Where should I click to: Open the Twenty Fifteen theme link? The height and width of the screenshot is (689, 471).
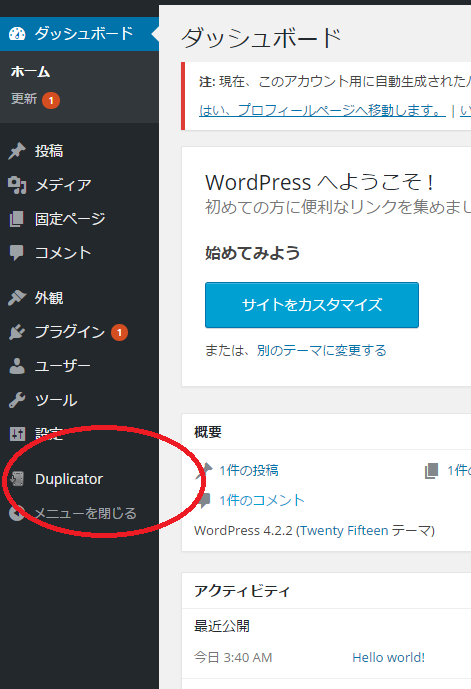click(x=344, y=531)
